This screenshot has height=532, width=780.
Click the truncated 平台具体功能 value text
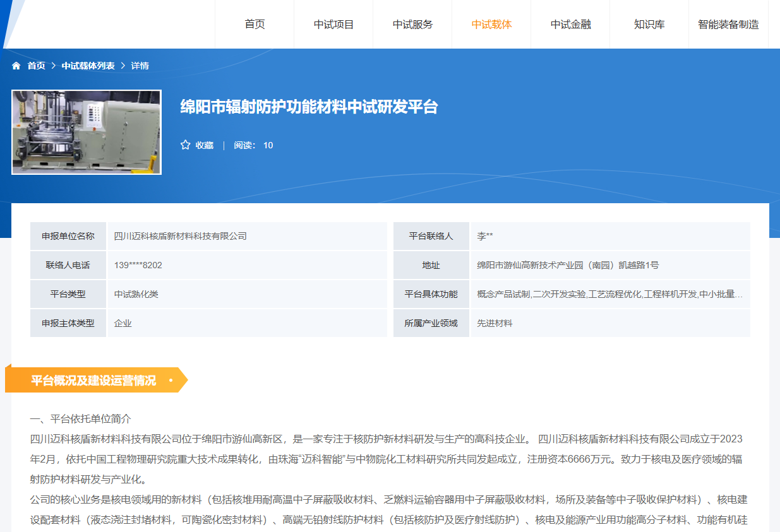click(609, 294)
